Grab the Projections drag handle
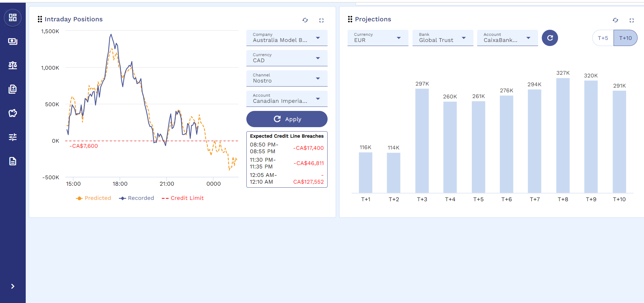644x303 pixels. 350,19
